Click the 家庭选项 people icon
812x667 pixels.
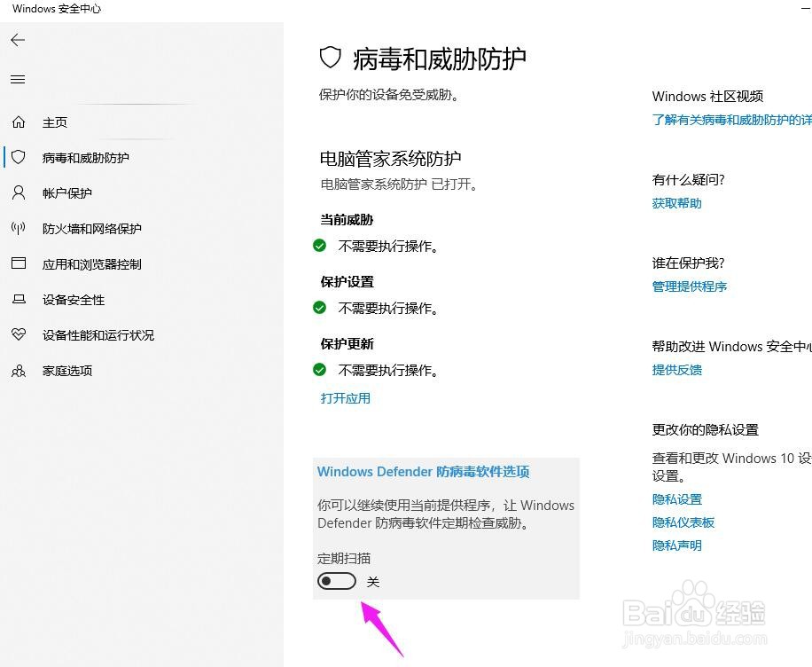point(18,371)
